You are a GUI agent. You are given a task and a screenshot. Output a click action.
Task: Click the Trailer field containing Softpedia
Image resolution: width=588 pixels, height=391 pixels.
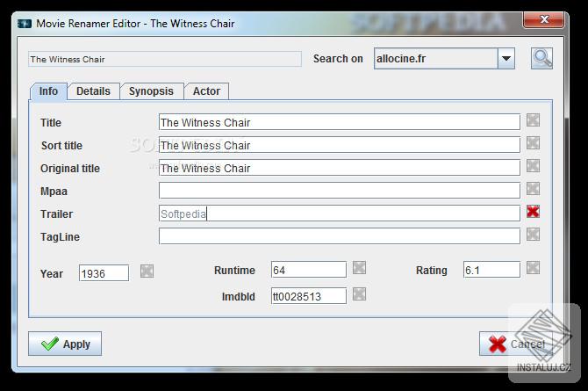click(x=340, y=214)
